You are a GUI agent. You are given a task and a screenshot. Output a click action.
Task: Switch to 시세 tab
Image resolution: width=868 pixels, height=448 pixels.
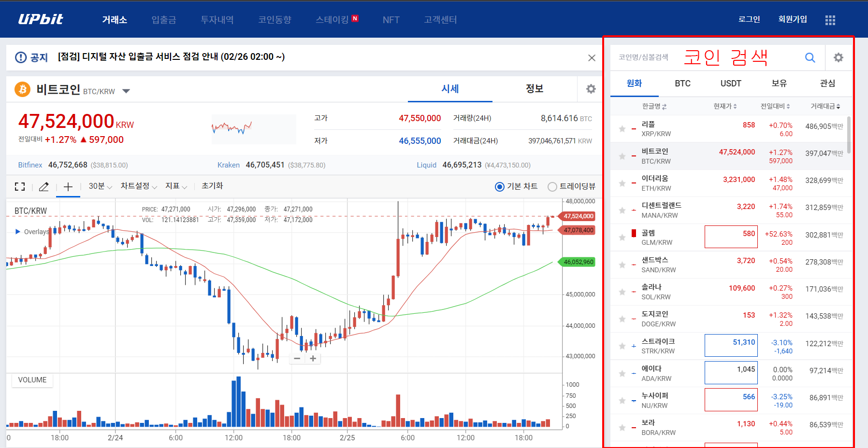point(450,89)
